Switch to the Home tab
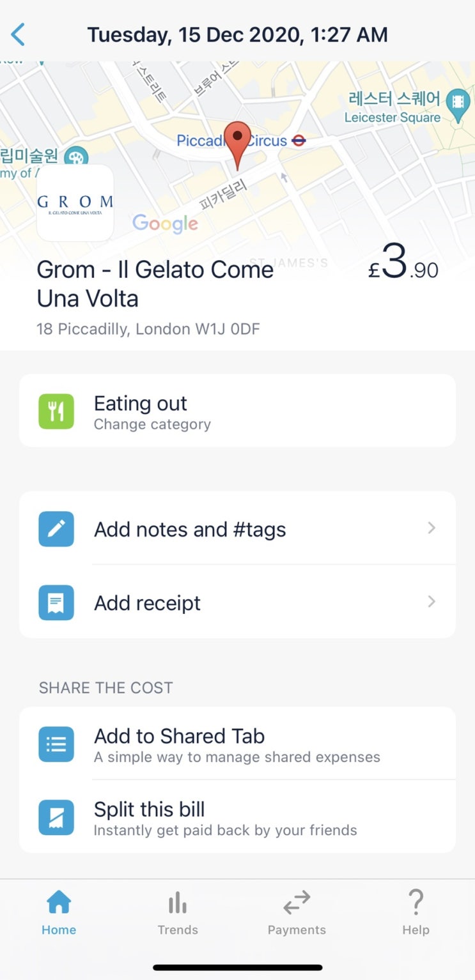This screenshot has width=475, height=980. tap(59, 914)
